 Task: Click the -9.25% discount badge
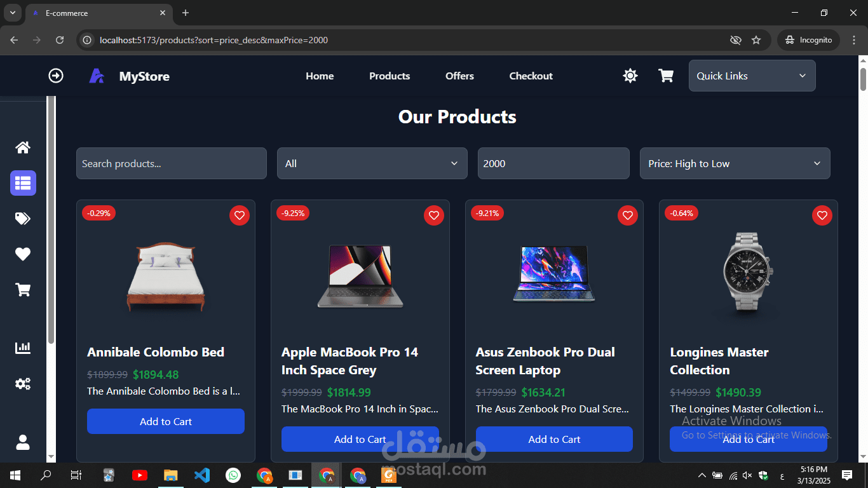(293, 213)
